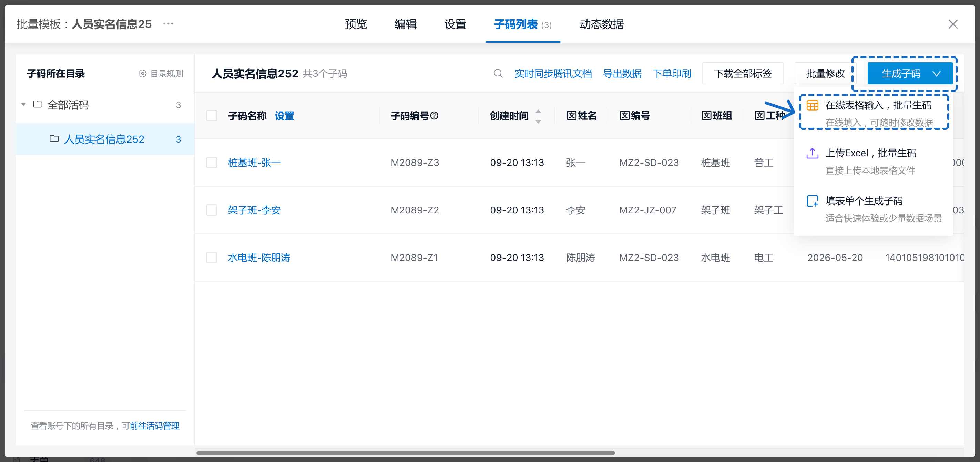
Task: Collapse the 全部活码 tree node
Action: (23, 104)
